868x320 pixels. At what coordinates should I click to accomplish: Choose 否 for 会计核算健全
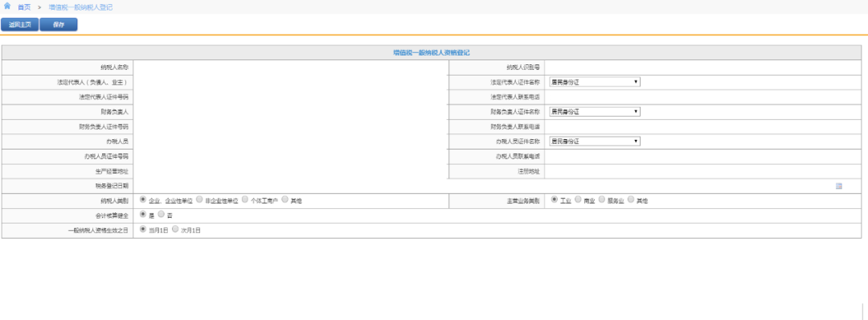point(161,214)
